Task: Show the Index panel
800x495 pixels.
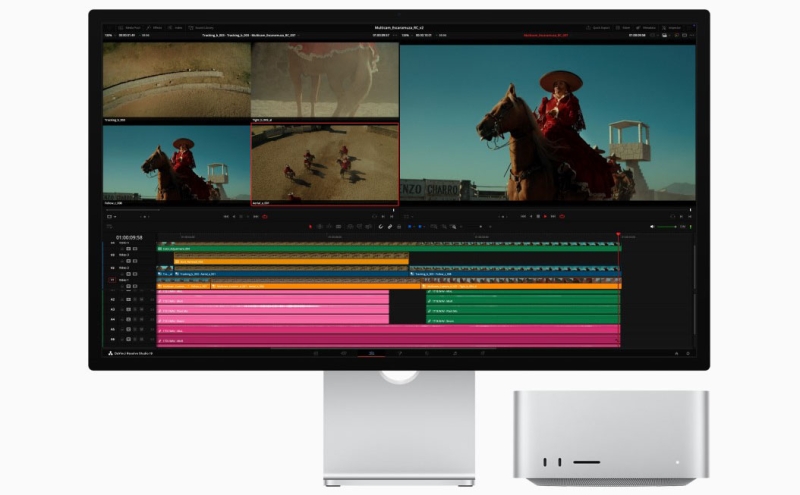Action: click(x=175, y=28)
